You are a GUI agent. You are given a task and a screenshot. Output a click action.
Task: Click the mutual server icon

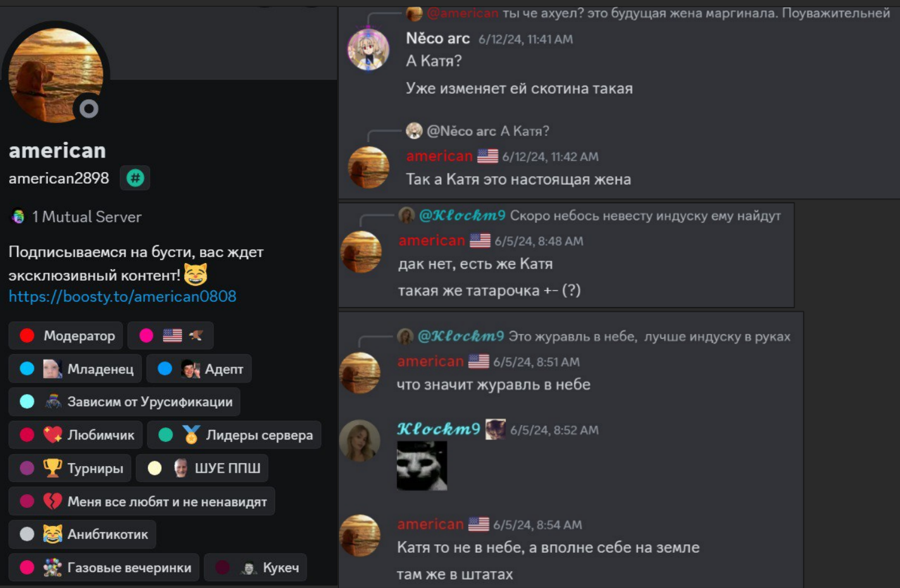coord(18,217)
